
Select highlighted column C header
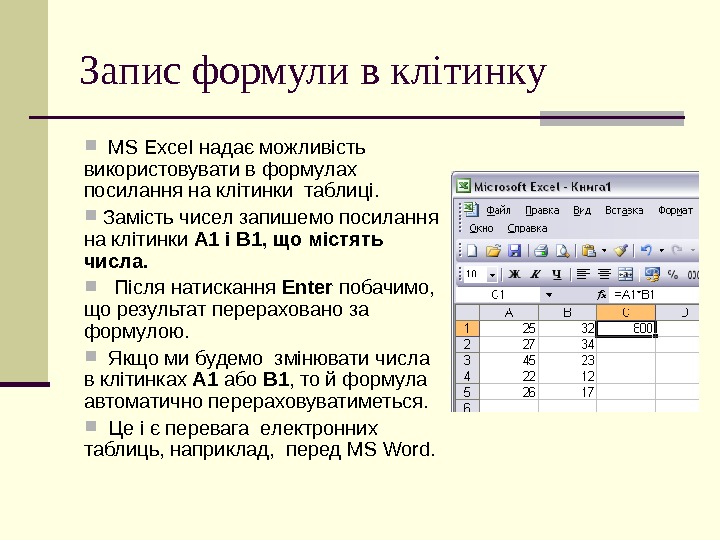[626, 313]
